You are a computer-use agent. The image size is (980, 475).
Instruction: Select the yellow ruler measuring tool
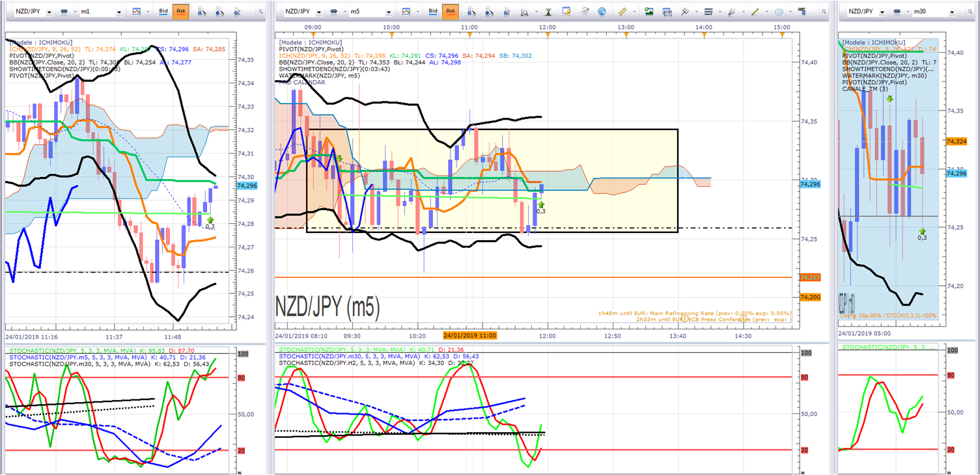[622, 12]
